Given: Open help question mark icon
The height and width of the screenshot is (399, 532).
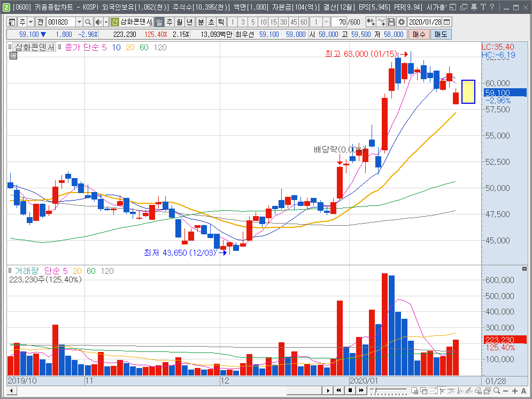Looking at the screenshot, I should [492, 7].
